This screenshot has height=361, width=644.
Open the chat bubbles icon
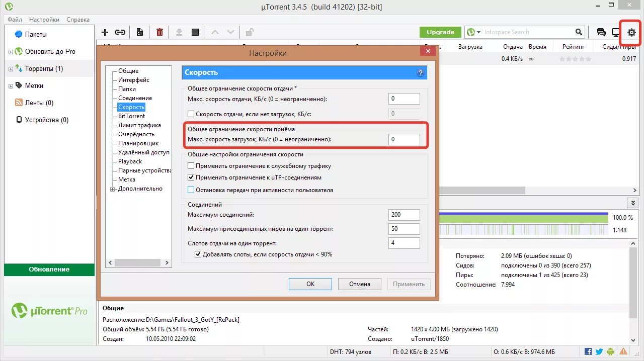601,32
